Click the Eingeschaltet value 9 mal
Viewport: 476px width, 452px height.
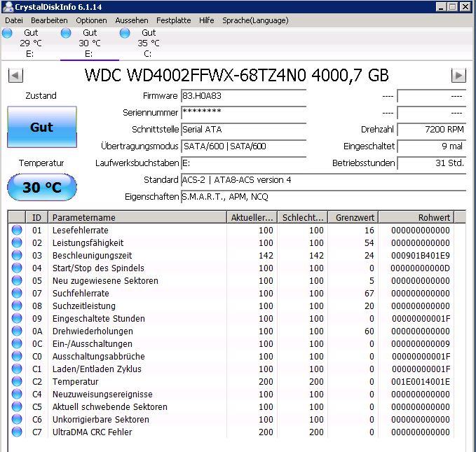(x=431, y=146)
